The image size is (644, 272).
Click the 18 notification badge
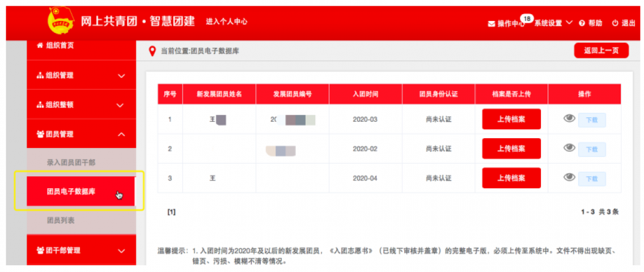click(527, 19)
